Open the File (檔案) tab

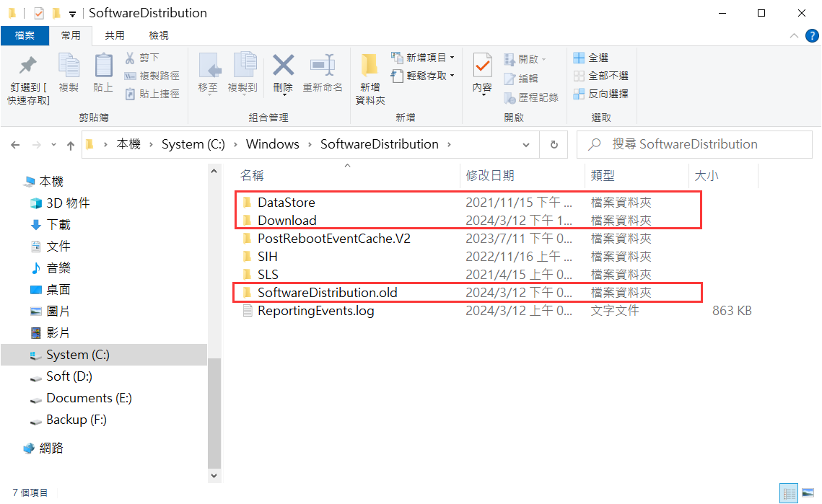[x=25, y=35]
